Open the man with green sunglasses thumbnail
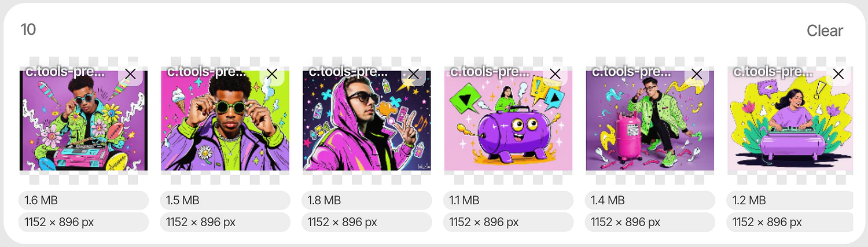This screenshot has height=247, width=868. (x=225, y=120)
